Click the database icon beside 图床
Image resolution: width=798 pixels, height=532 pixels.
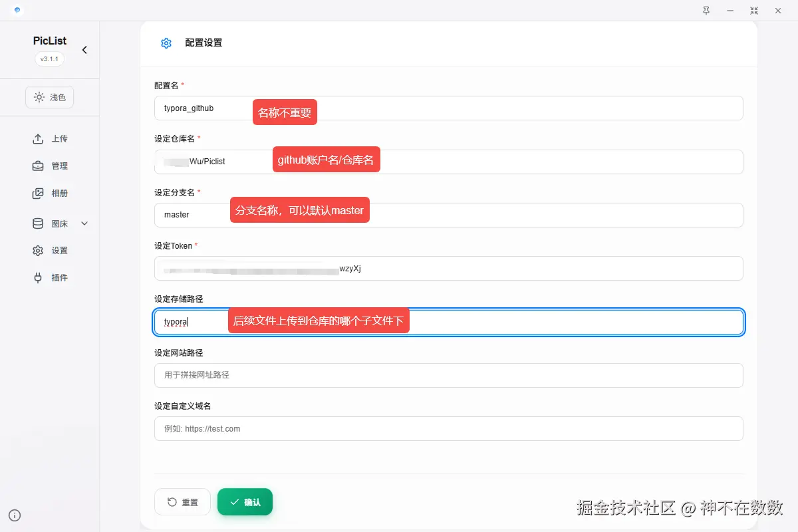[38, 224]
